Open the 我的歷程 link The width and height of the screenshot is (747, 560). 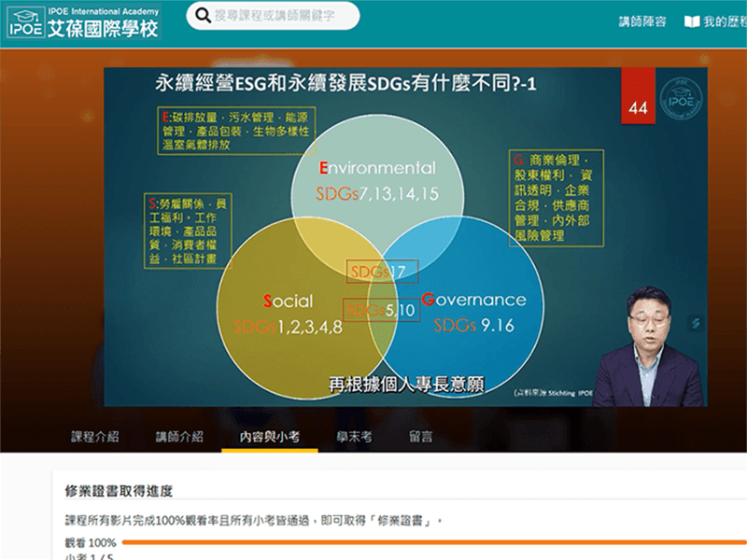click(x=725, y=21)
